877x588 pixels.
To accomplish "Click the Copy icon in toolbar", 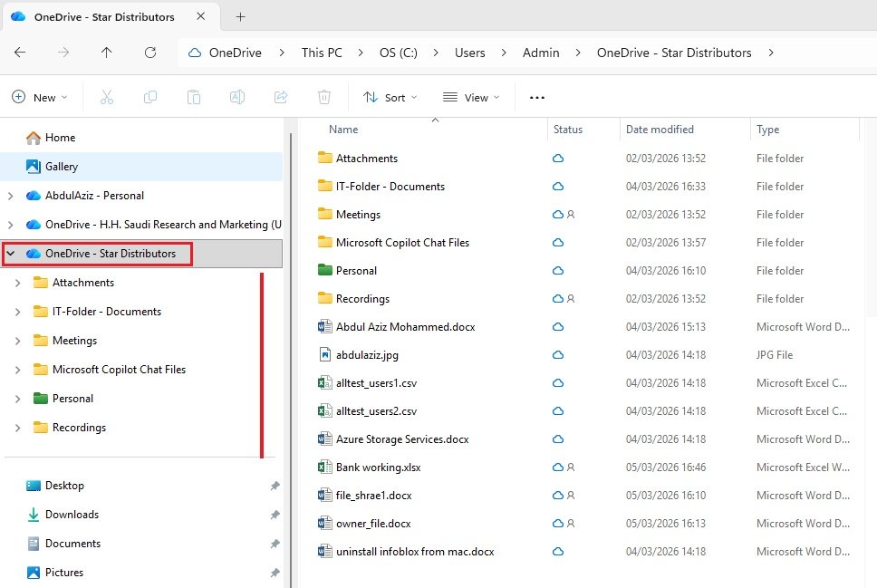I will click(x=149, y=97).
